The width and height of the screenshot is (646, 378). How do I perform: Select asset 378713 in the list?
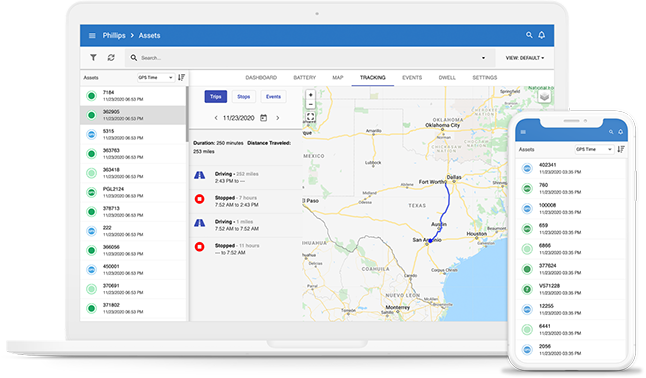[x=133, y=212]
